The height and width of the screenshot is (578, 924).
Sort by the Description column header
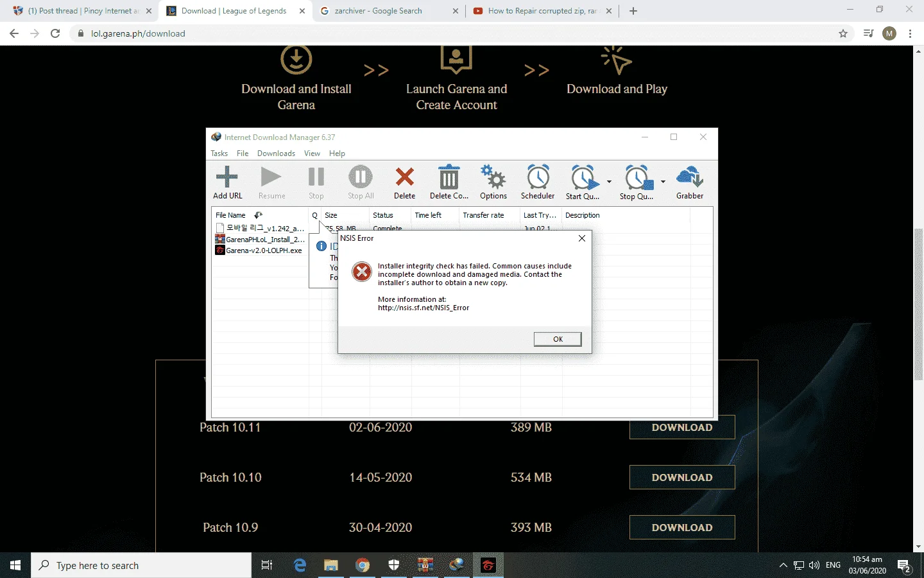[x=626, y=215]
